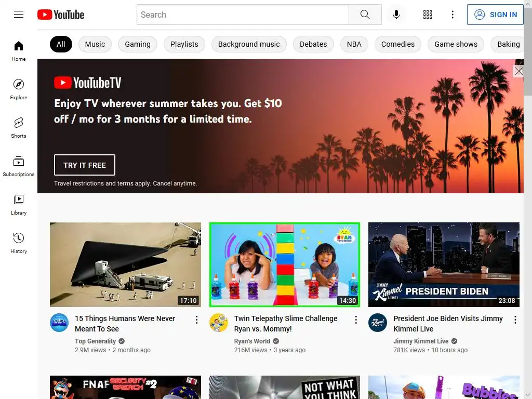Select the Game shows chip

pyautogui.click(x=456, y=44)
